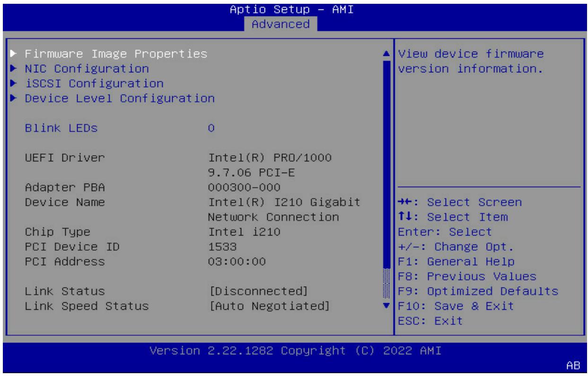Open Firmware Image Properties submenu

point(116,53)
